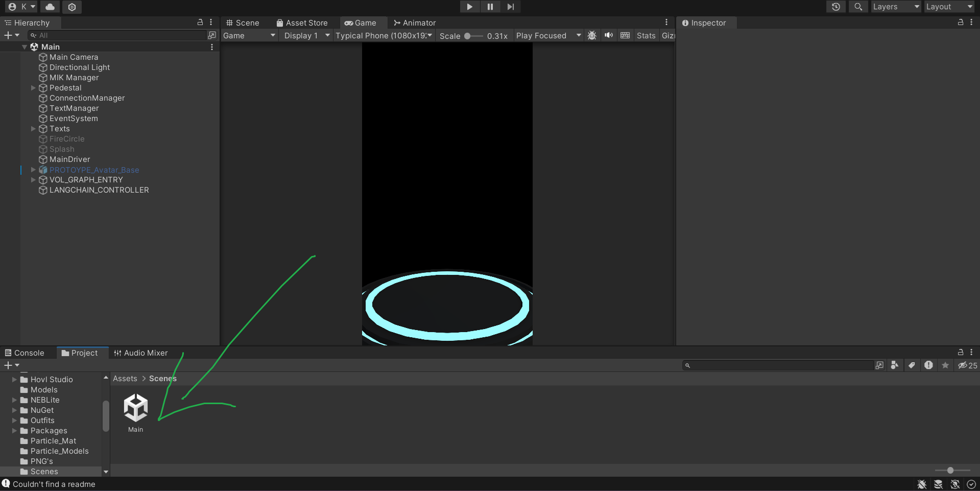Click the debugger bug icon in status bar
Viewport: 980px width, 491px height.
point(922,484)
